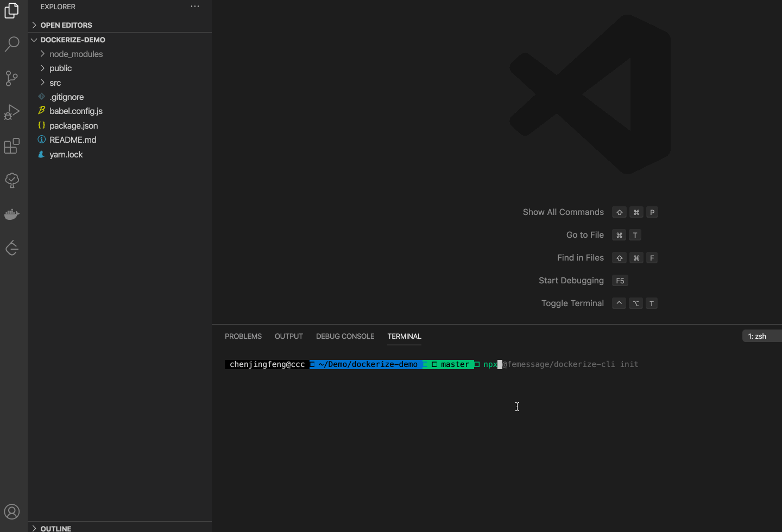This screenshot has width=782, height=532.
Task: Select the Terminal tab
Action: click(405, 336)
